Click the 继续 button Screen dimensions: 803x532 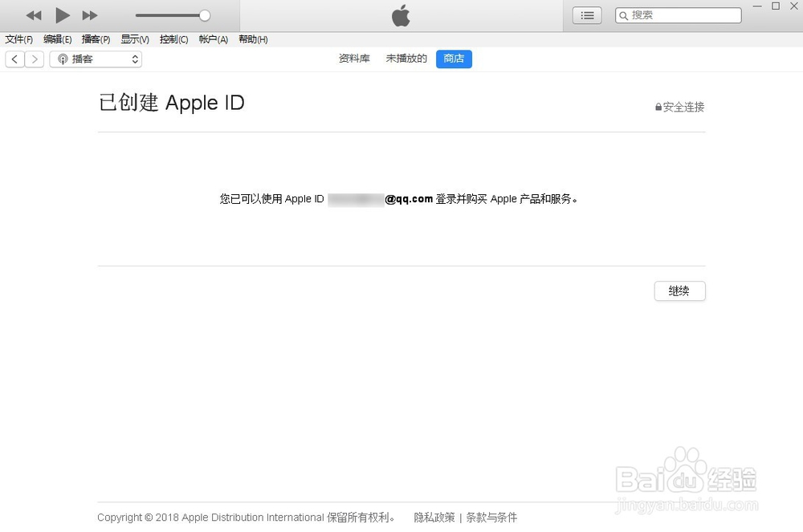(679, 291)
